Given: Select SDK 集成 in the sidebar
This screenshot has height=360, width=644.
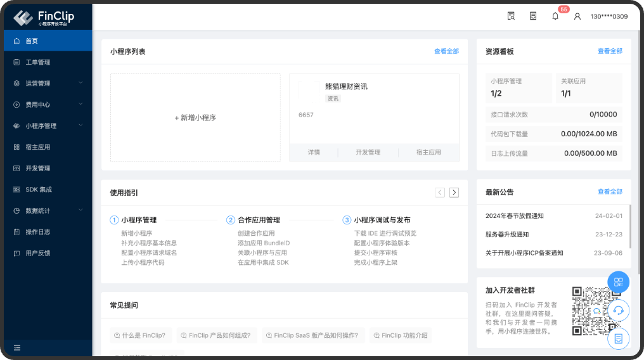Looking at the screenshot, I should (x=38, y=190).
